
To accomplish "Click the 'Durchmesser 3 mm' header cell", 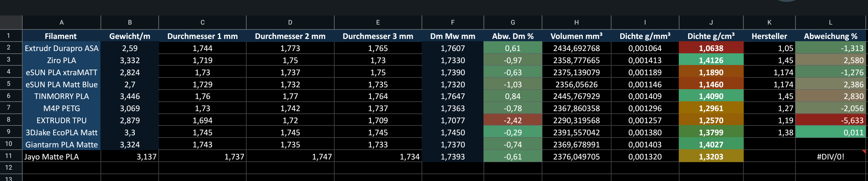I will point(378,36).
